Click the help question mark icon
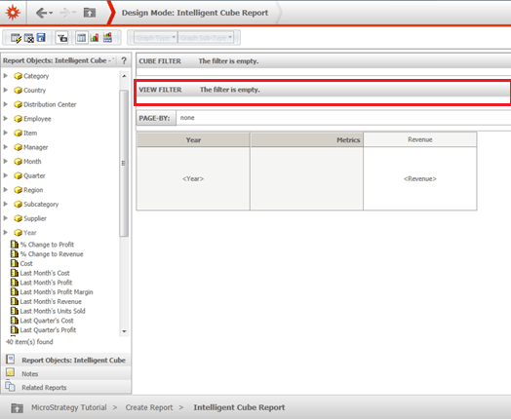The width and height of the screenshot is (511, 420). 124,60
